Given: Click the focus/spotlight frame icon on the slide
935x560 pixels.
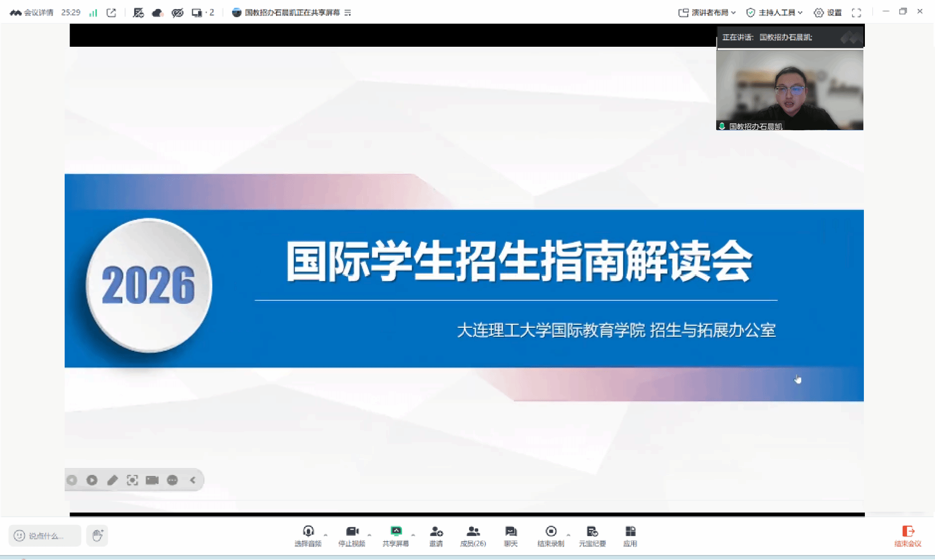Looking at the screenshot, I should pos(132,480).
